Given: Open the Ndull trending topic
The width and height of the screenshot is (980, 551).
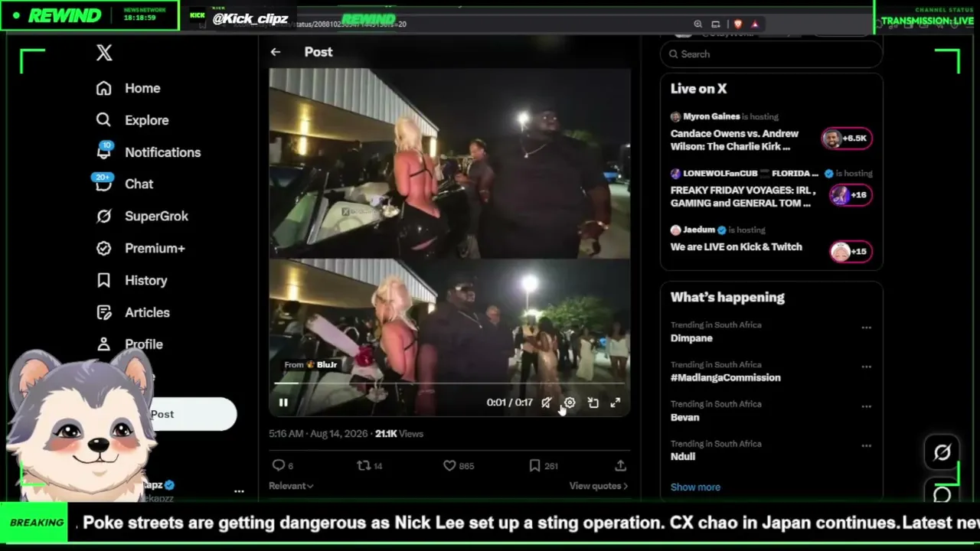Looking at the screenshot, I should [x=683, y=457].
